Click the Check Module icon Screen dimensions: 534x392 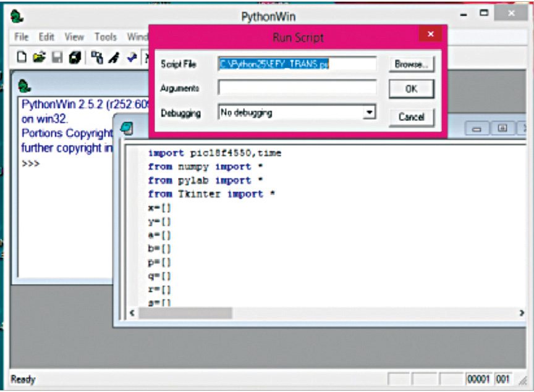point(131,57)
